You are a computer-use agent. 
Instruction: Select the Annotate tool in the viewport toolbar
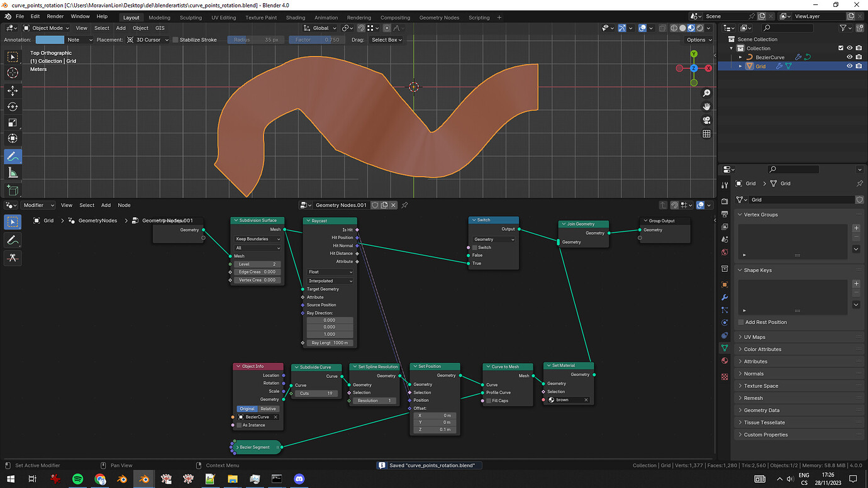(13, 156)
